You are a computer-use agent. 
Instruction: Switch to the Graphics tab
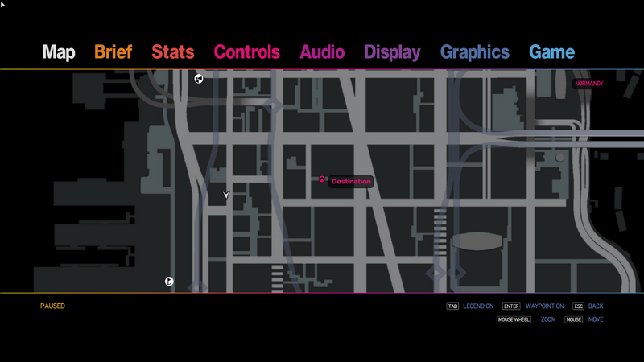click(x=475, y=52)
